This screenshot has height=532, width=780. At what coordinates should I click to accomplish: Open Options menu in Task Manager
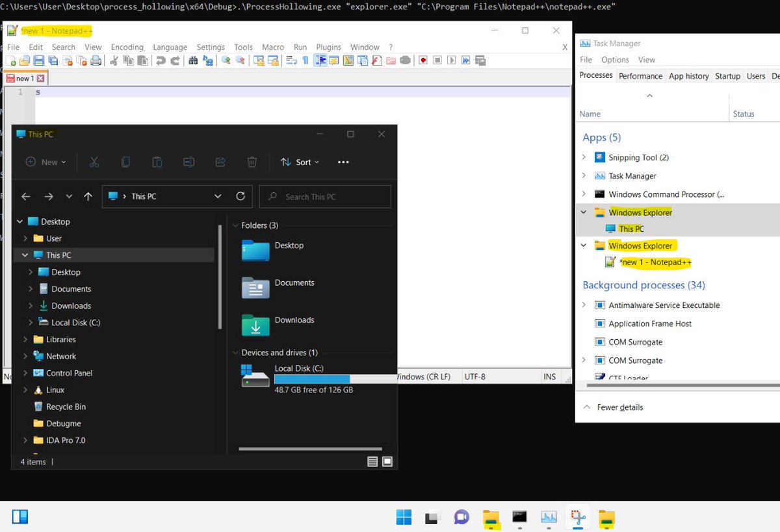[615, 60]
